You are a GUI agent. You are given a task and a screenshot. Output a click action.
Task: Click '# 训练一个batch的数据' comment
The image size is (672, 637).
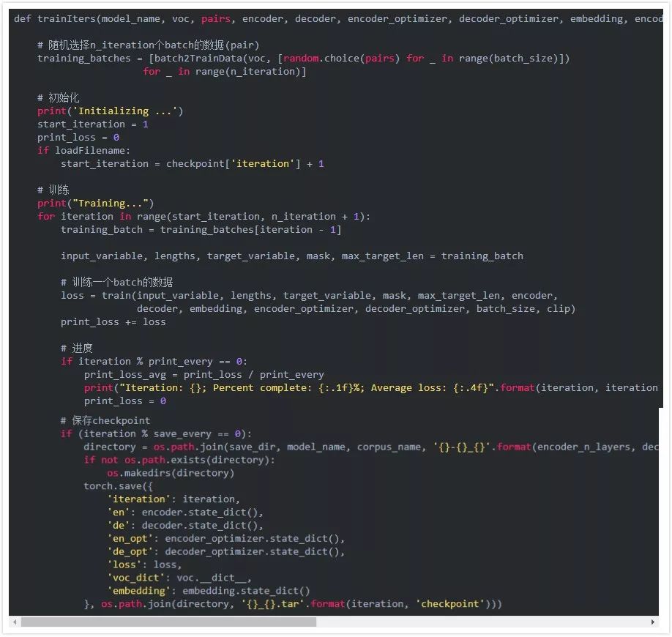click(x=117, y=282)
